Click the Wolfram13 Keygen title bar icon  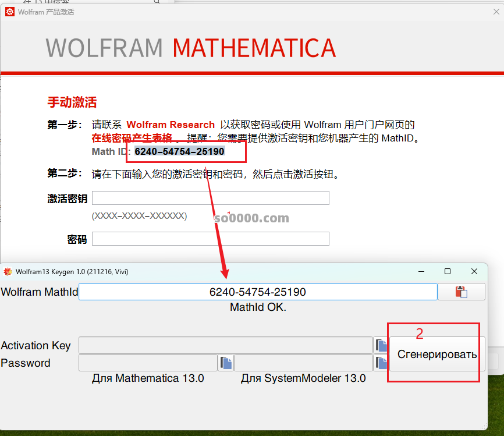pos(8,272)
